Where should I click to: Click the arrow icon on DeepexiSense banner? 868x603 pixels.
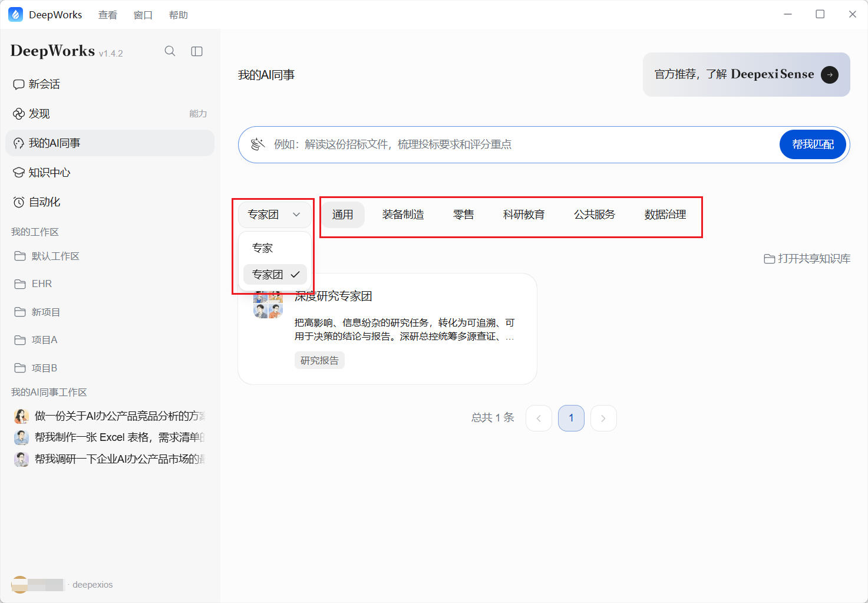(830, 75)
